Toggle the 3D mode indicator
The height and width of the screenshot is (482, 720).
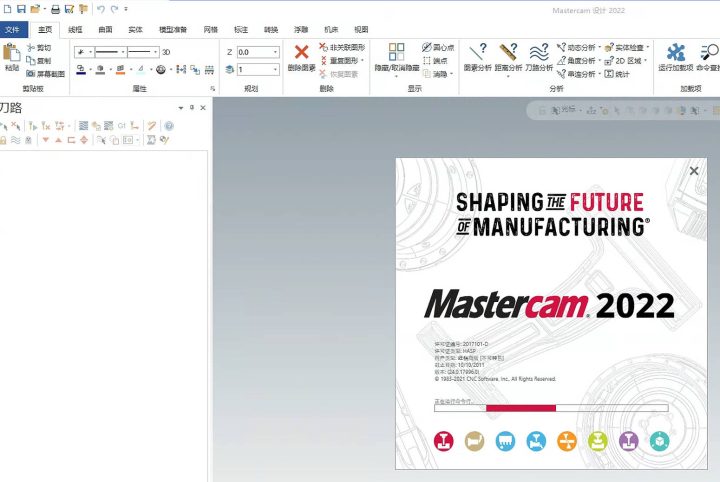(166, 52)
